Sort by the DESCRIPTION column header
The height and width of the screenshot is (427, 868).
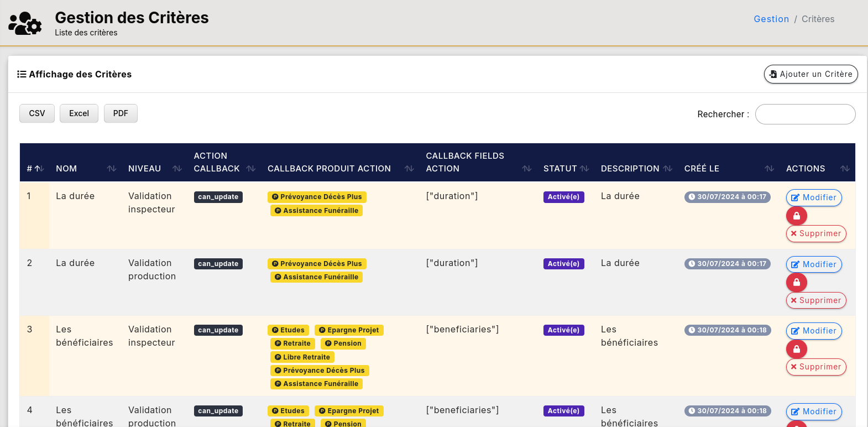(636, 169)
